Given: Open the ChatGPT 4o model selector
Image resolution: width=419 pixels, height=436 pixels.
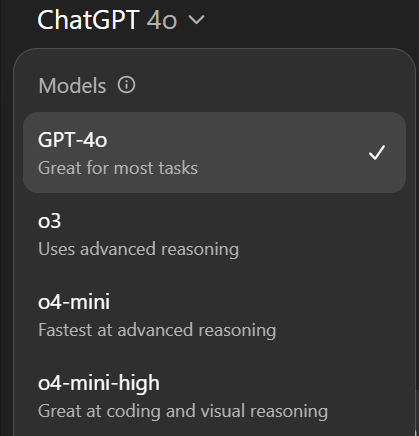Looking at the screenshot, I should (x=121, y=20).
